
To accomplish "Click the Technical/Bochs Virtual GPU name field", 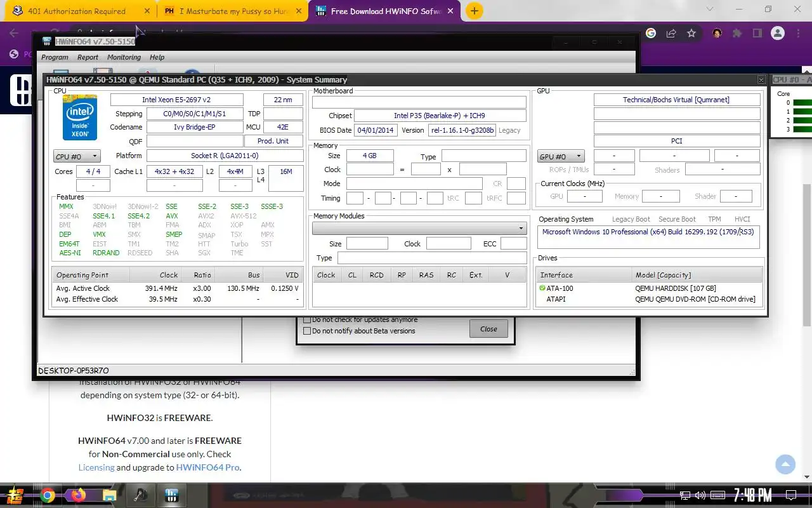I will pyautogui.click(x=676, y=100).
